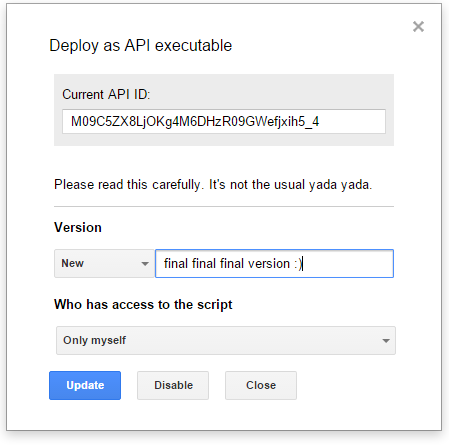Click the yada yada words in the notice

pyautogui.click(x=340, y=185)
